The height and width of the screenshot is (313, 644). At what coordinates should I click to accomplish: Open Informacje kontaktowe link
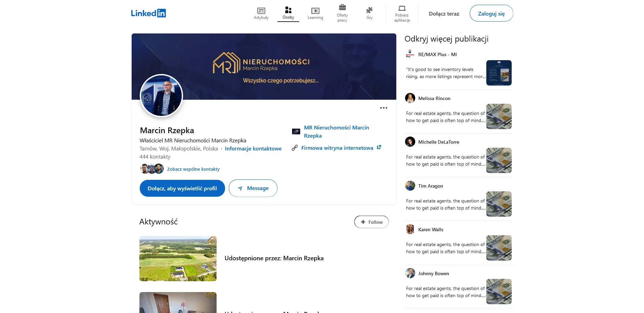click(x=253, y=149)
